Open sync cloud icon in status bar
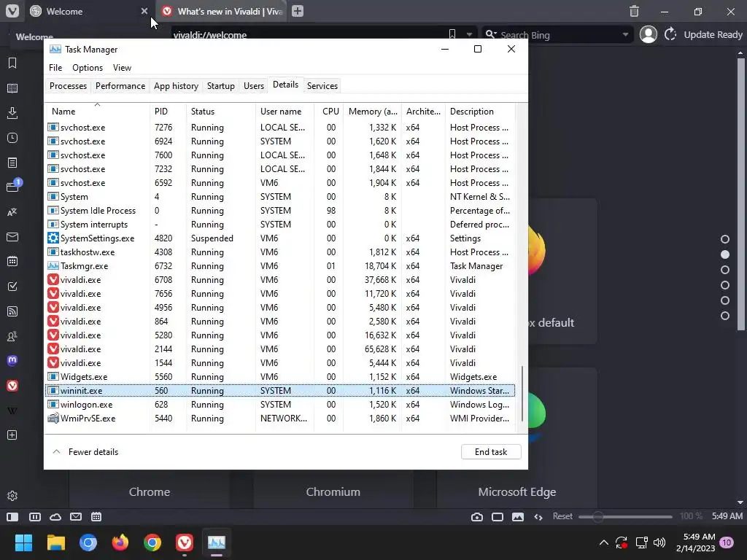This screenshot has height=560, width=747. [x=55, y=517]
